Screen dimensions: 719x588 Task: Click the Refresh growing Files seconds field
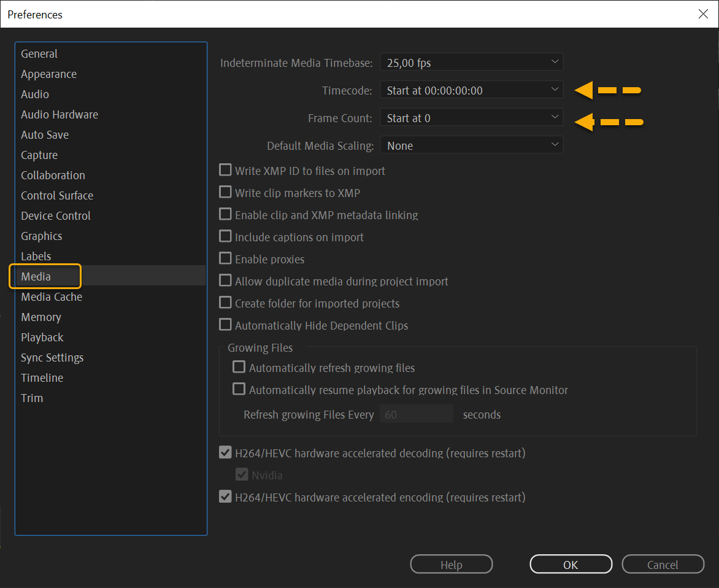417,414
